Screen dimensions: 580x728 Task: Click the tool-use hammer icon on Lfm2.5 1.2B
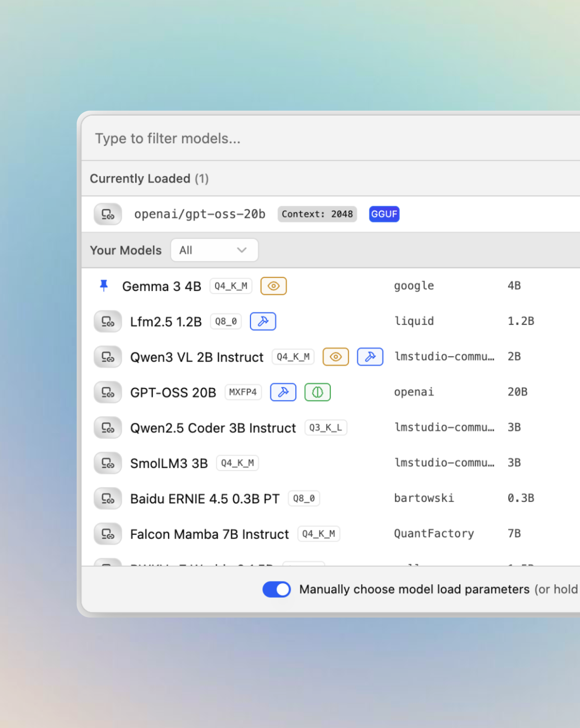point(263,321)
